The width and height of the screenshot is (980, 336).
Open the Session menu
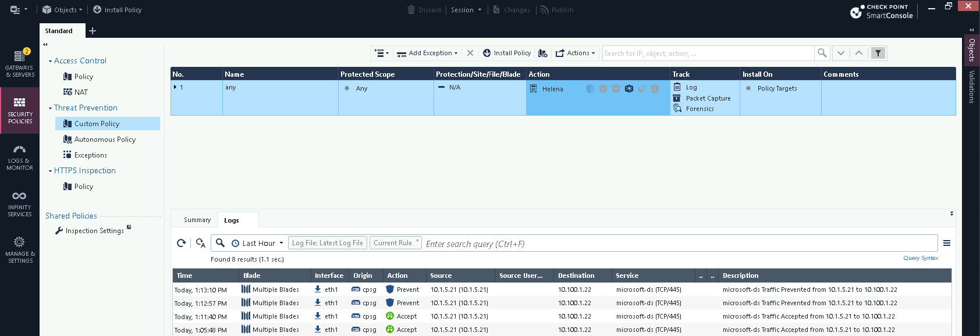[x=466, y=10]
